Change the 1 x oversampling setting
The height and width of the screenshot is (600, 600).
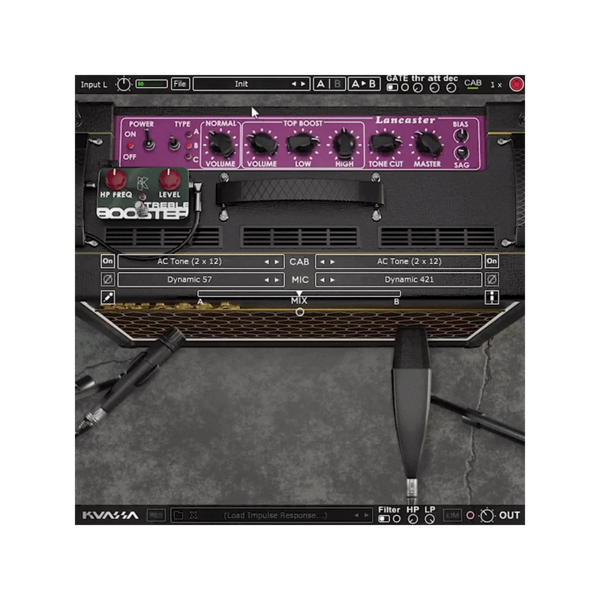point(496,85)
